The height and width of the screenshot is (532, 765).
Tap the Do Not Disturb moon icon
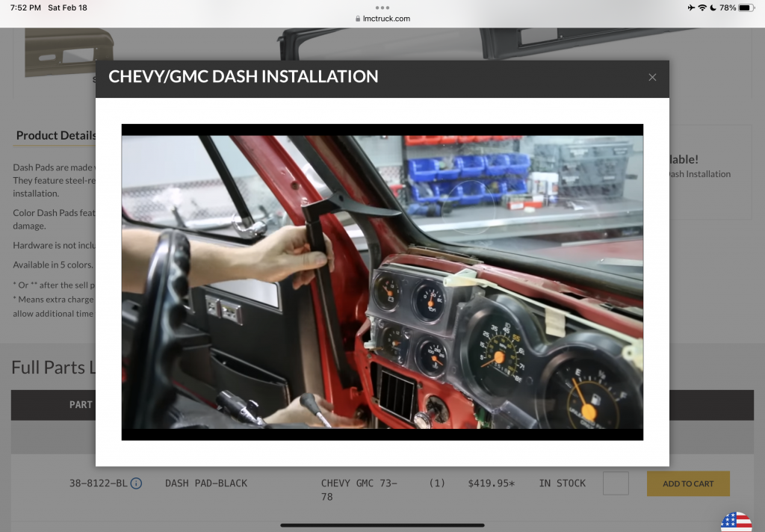click(713, 7)
